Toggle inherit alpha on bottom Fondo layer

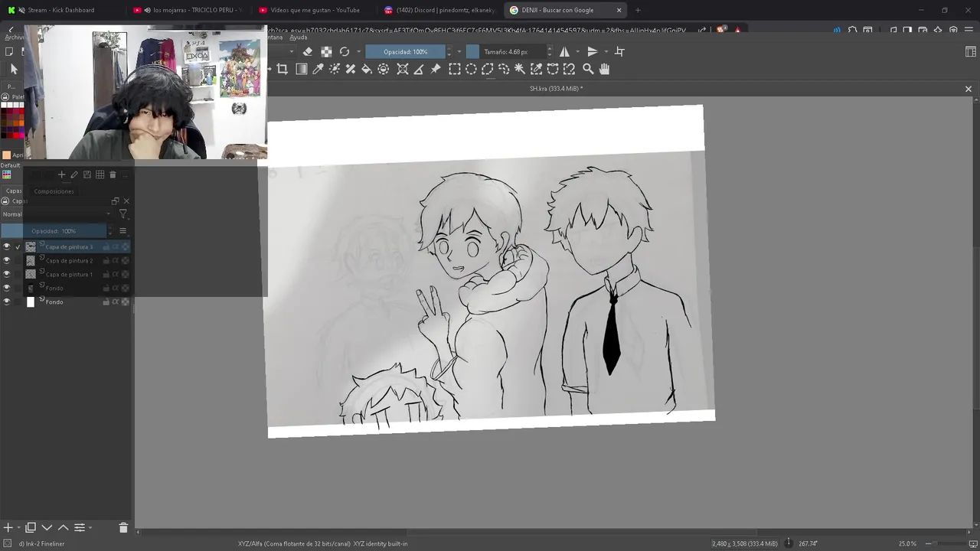(x=116, y=302)
